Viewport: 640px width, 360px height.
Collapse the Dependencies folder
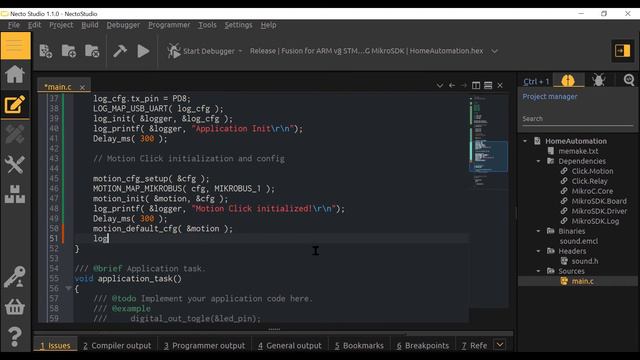pos(538,161)
